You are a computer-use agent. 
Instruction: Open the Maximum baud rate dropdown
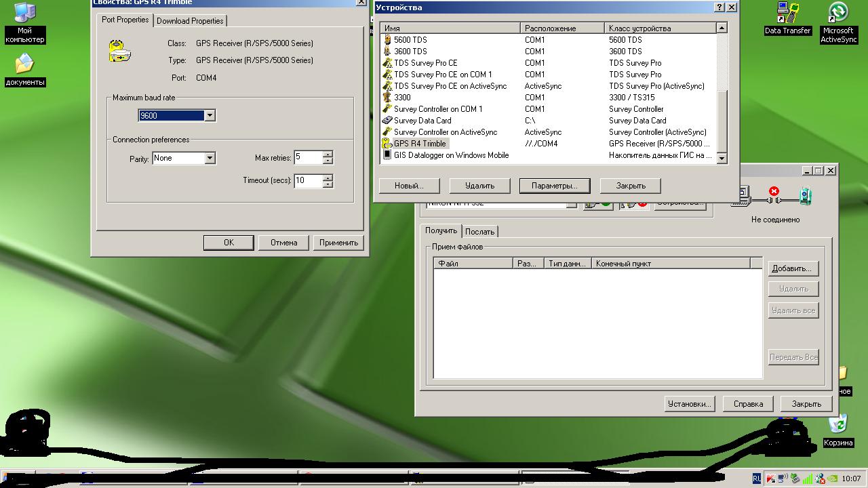click(x=210, y=115)
